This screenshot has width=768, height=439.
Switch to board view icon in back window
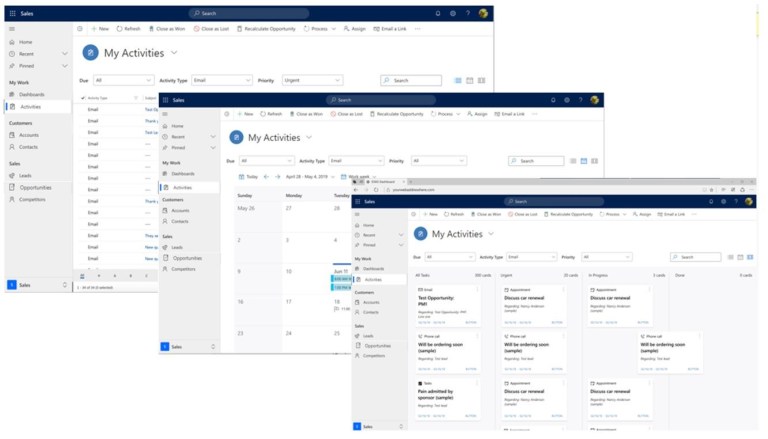pyautogui.click(x=481, y=80)
